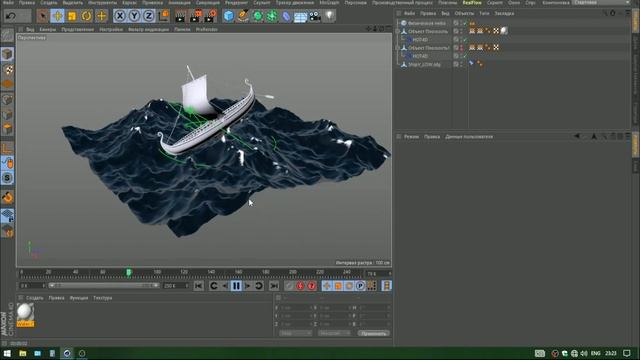Select the Live Selection arrow tool
Screen dimensions: 640x360
tap(42, 16)
